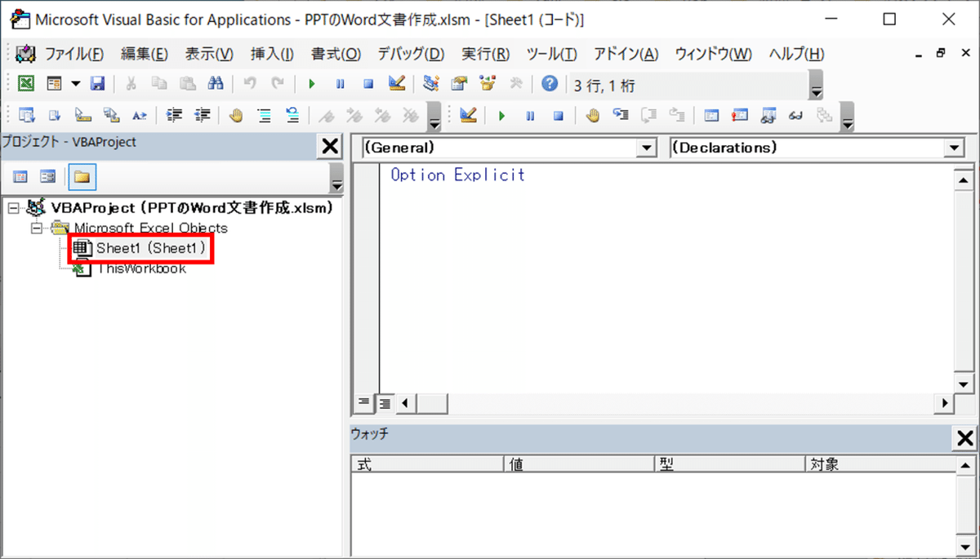The image size is (980, 559).
Task: Close the ウォッチ panel
Action: [x=964, y=438]
